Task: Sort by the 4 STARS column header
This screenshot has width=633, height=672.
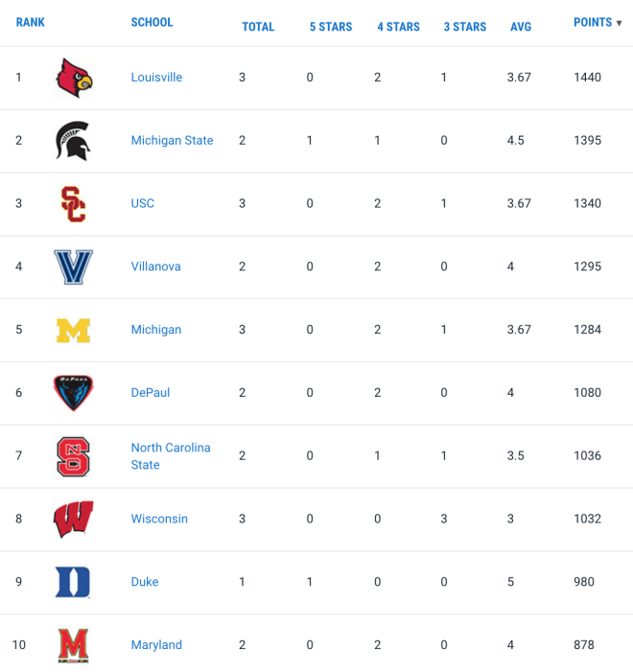Action: (x=398, y=27)
